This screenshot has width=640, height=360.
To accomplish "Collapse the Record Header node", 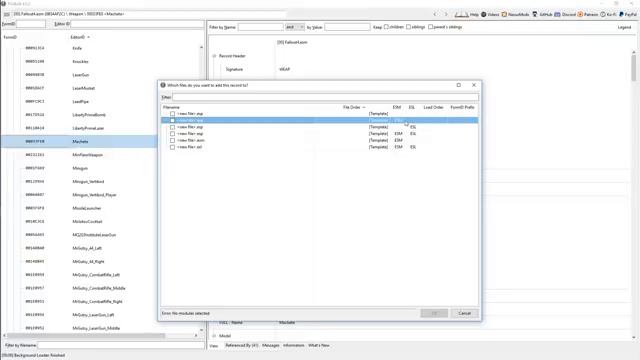I will click(x=214, y=56).
